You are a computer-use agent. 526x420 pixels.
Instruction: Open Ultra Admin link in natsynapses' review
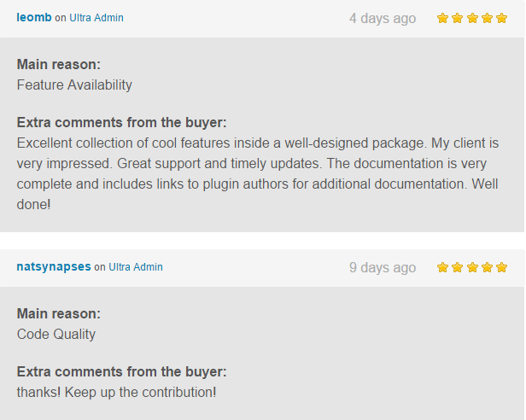[135, 267]
